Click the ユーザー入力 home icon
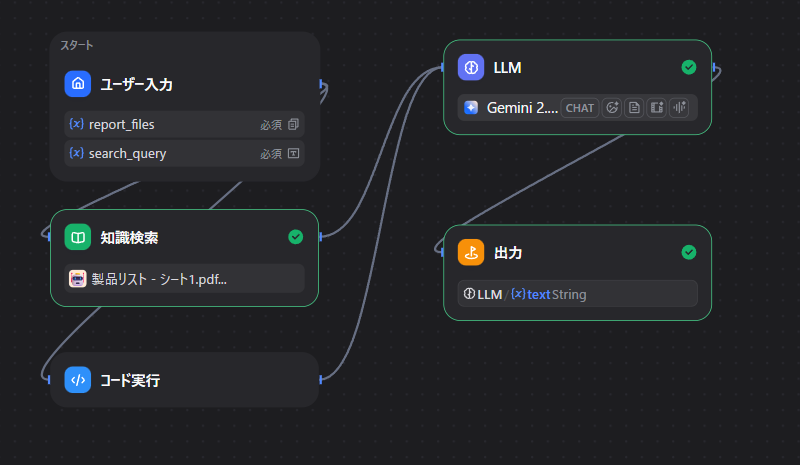The height and width of the screenshot is (465, 800). click(x=78, y=84)
